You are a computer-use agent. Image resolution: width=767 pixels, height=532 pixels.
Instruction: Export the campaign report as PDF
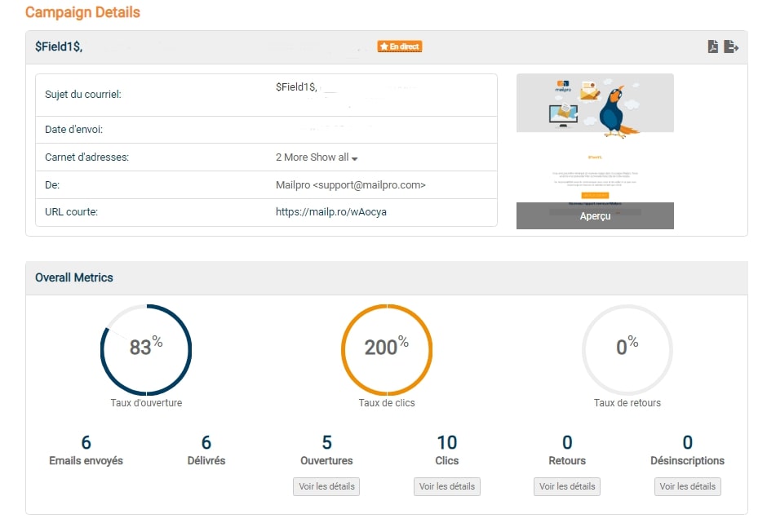(714, 47)
